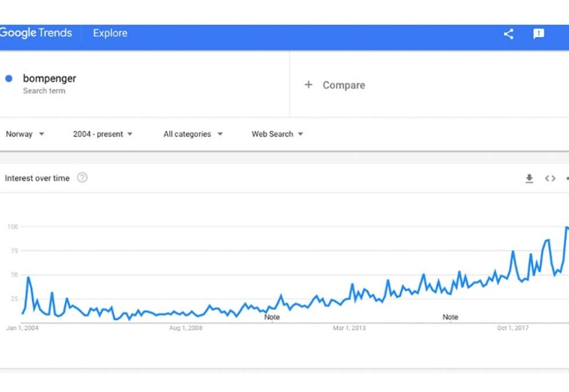
Task: Click the plus Compare button
Action: [x=335, y=85]
